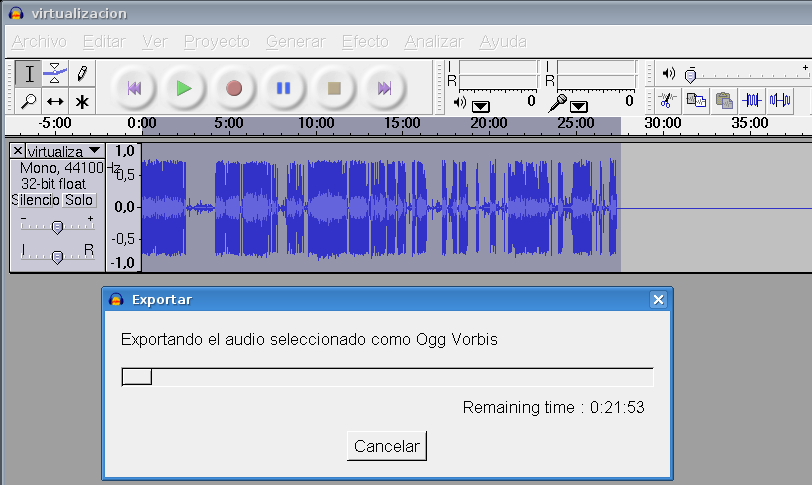Select the Selection (I-beam) tool
812x485 pixels.
point(30,73)
